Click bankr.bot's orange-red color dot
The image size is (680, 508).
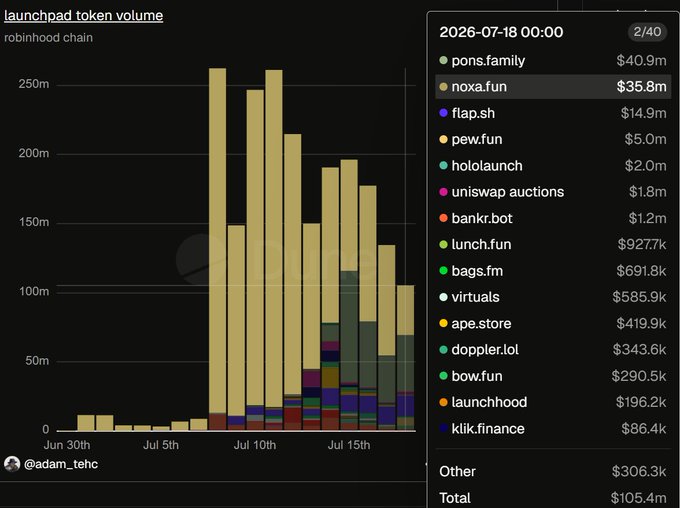pyautogui.click(x=443, y=218)
